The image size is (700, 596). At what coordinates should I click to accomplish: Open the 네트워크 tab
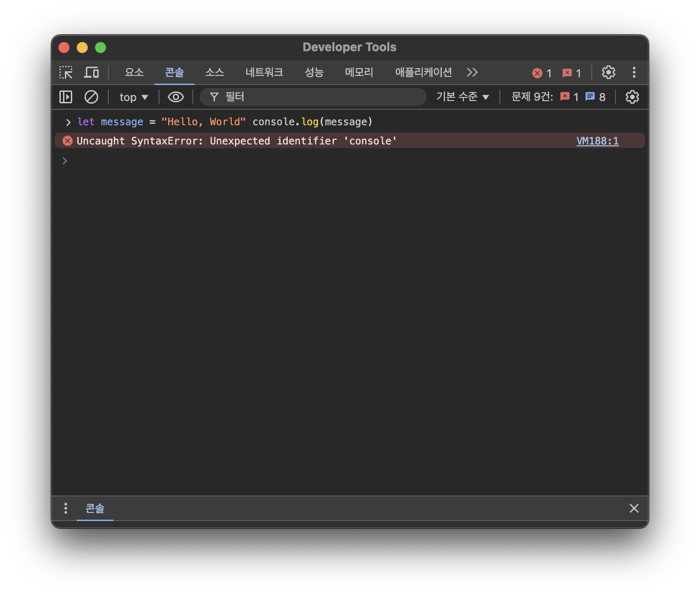click(x=264, y=72)
